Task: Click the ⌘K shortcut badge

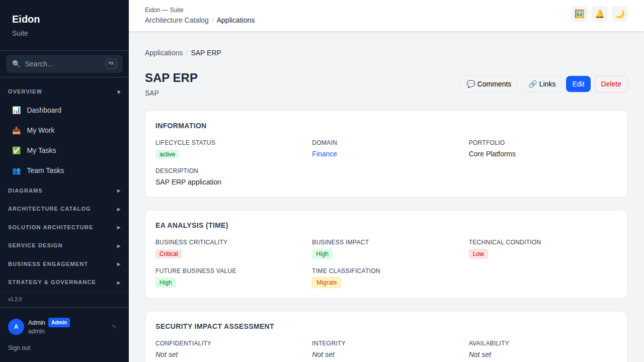Action: 111,63
